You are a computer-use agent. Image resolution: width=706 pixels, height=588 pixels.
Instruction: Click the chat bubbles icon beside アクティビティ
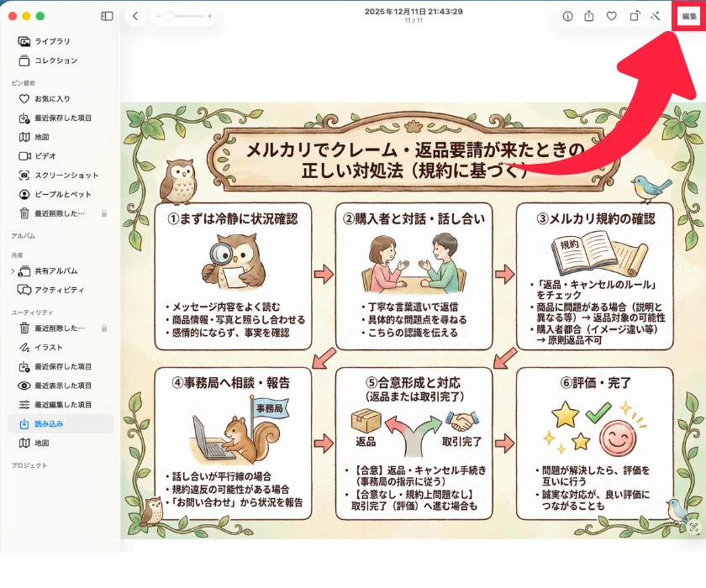click(24, 290)
